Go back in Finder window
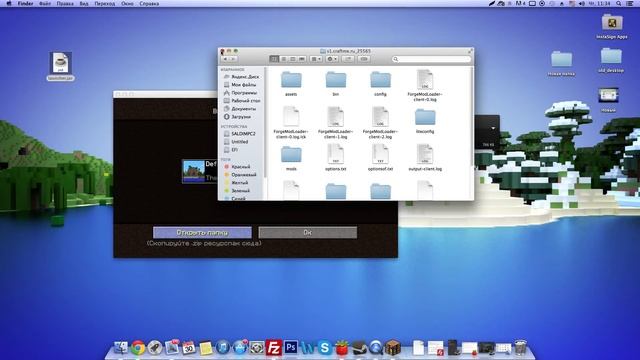 click(x=225, y=59)
